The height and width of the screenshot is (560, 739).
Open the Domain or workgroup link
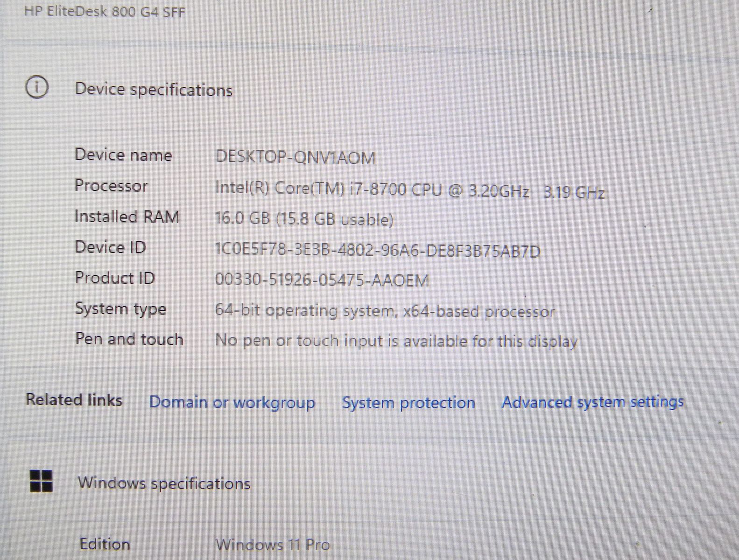point(232,402)
